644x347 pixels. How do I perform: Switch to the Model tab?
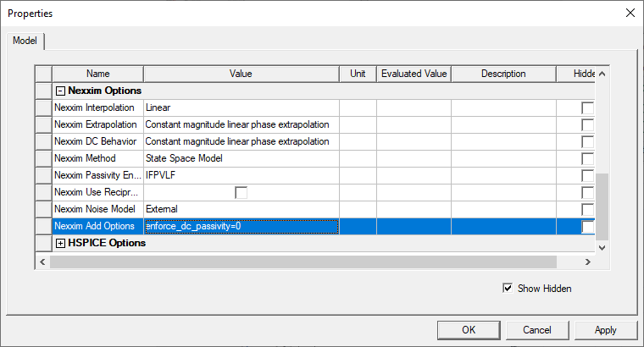coord(25,41)
